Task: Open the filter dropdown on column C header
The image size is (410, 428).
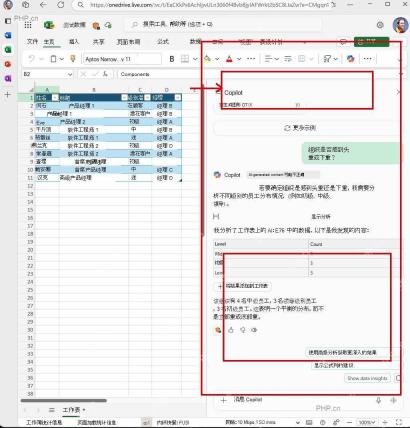Action: (147, 98)
